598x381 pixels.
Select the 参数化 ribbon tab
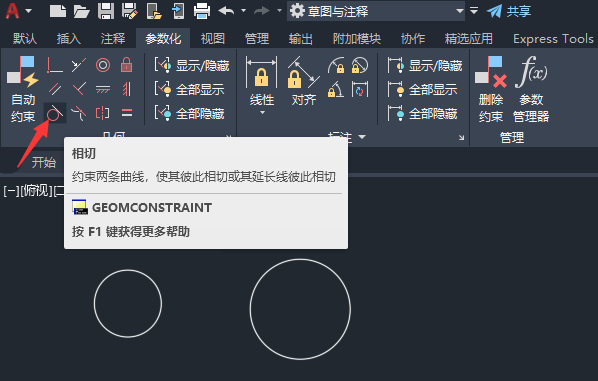coord(163,39)
